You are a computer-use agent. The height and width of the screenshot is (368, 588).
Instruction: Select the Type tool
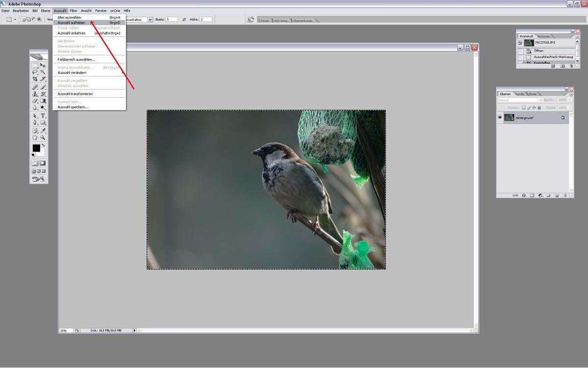pos(43,116)
